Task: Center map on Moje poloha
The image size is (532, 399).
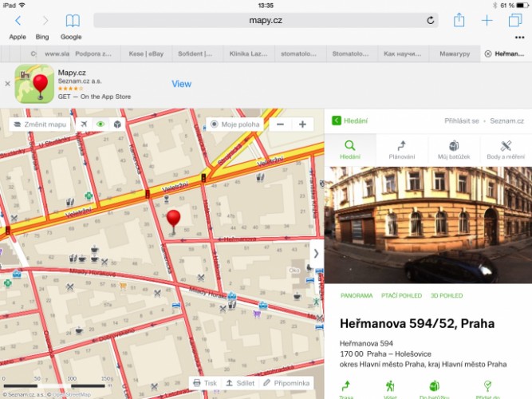Action: pyautogui.click(x=235, y=124)
